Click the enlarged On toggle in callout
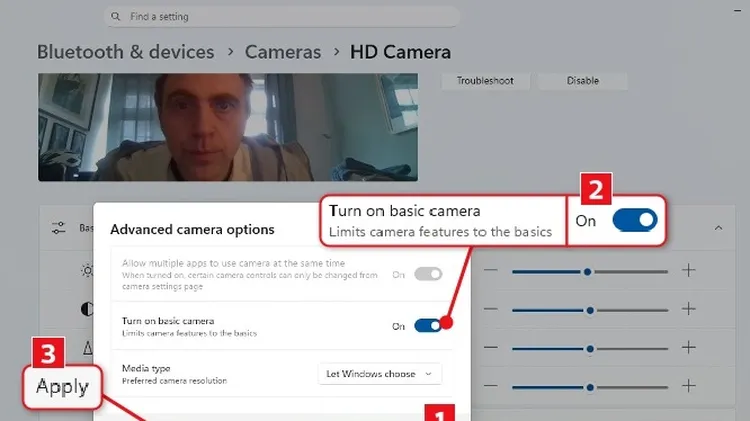750x421 pixels. tap(634, 220)
